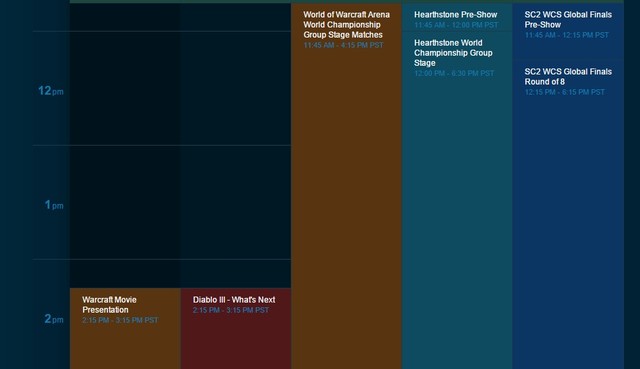The height and width of the screenshot is (369, 640).
Task: Open SC2 WCS Global Finals Pre-Show
Action: point(568,20)
